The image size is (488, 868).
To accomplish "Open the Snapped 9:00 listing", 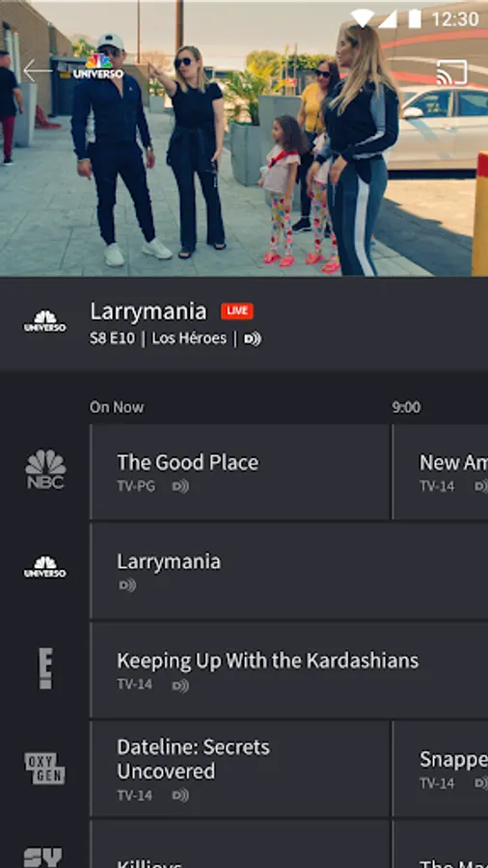I will pos(441,769).
